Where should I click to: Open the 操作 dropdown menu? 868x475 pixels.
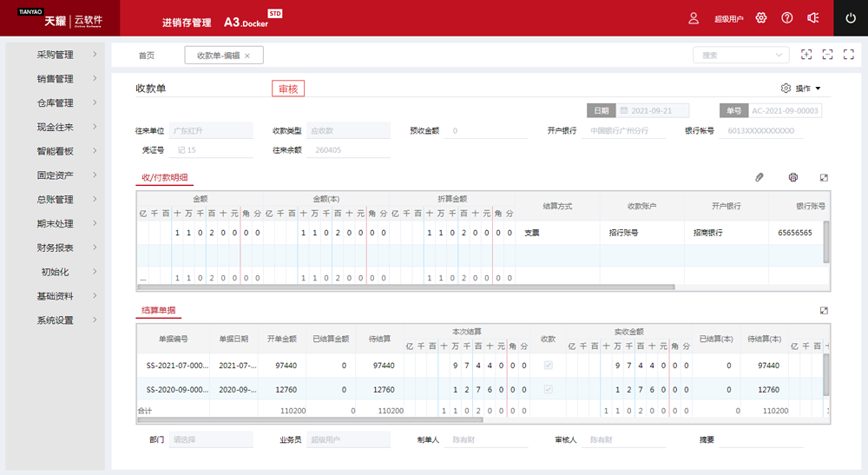click(x=807, y=88)
